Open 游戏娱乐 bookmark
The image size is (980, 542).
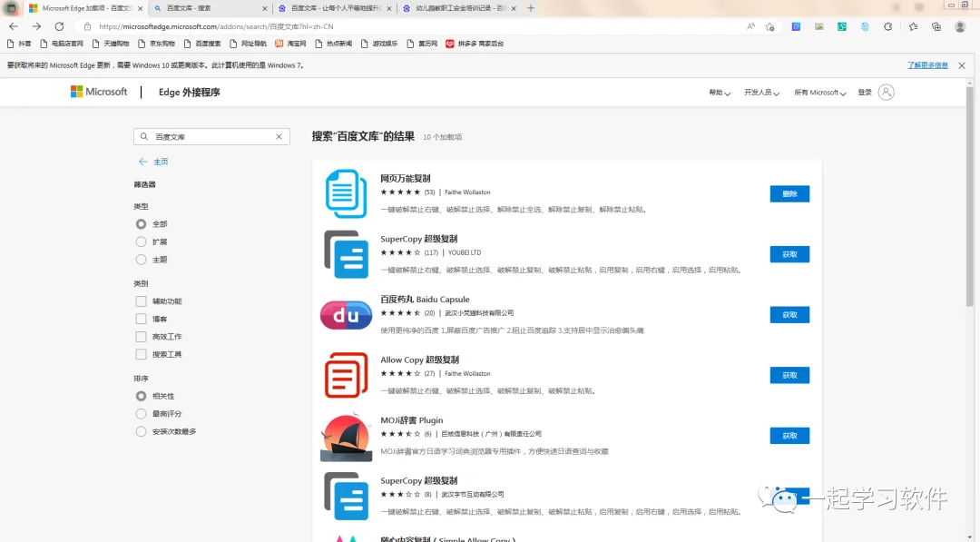(379, 44)
